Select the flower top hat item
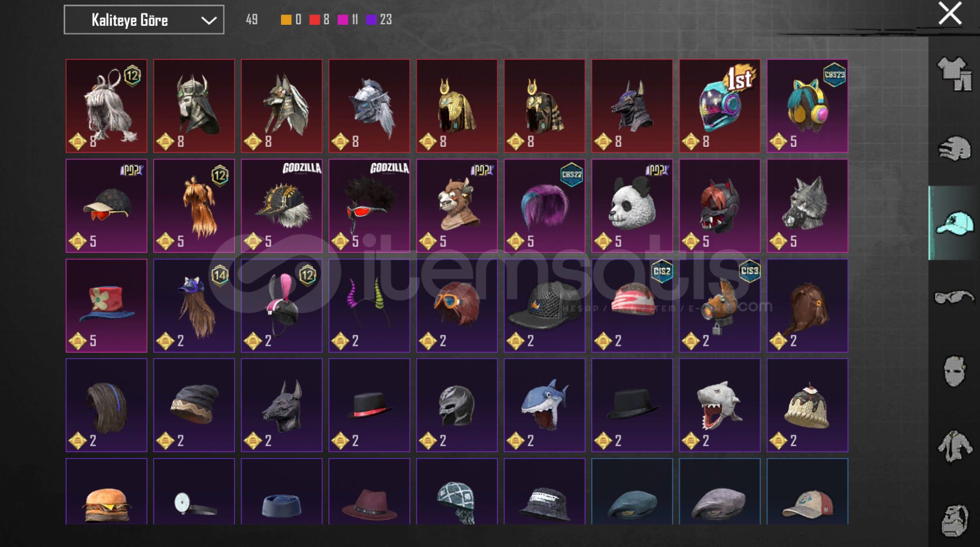This screenshot has height=547, width=980. pyautogui.click(x=107, y=306)
